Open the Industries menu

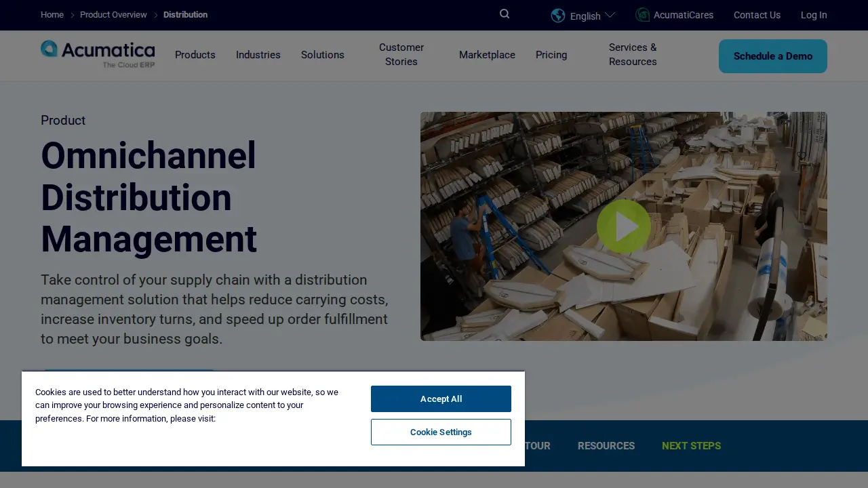pyautogui.click(x=258, y=55)
